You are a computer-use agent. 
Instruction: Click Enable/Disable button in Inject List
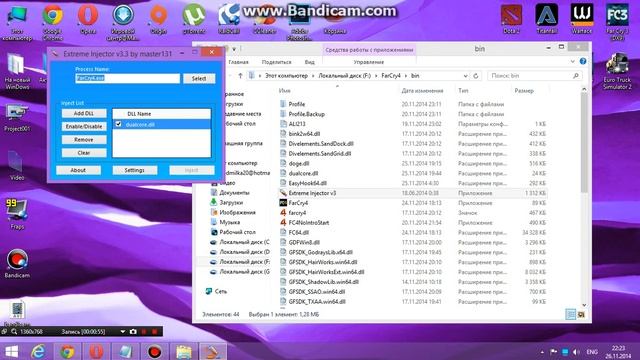pyautogui.click(x=84, y=127)
